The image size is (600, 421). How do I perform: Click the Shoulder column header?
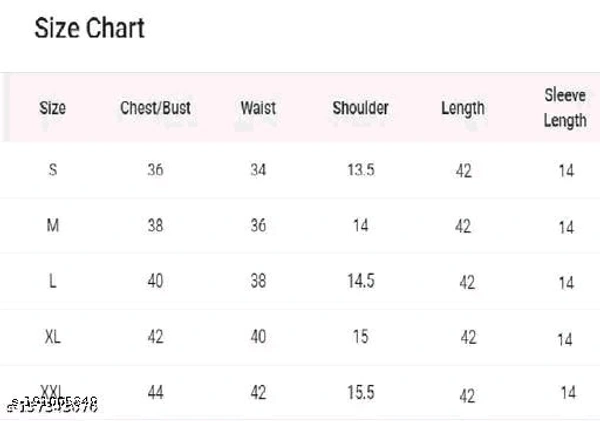tap(360, 108)
